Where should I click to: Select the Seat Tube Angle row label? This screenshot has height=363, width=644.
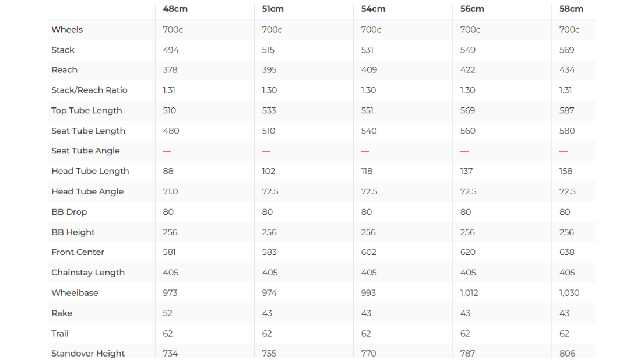tap(86, 151)
